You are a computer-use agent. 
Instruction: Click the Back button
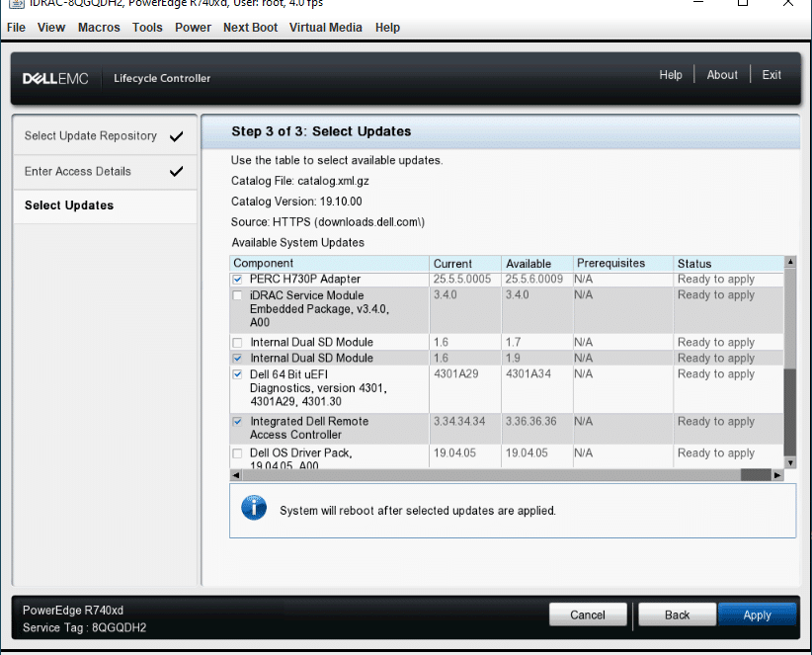pos(678,615)
